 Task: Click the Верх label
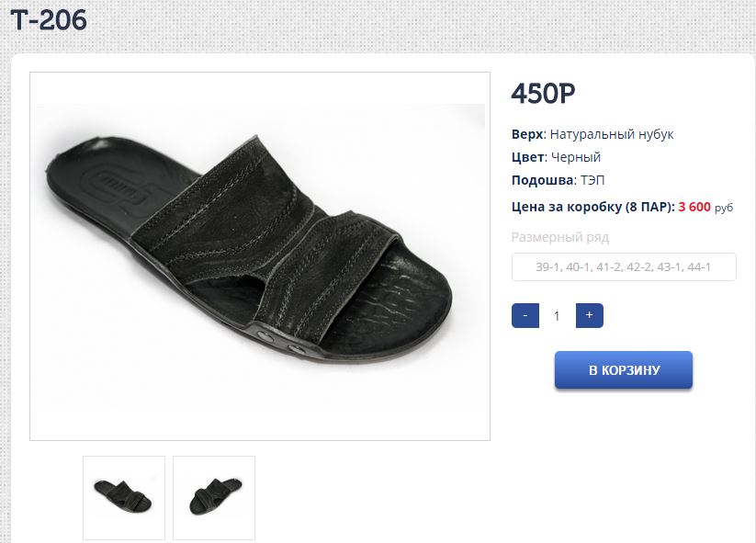(x=527, y=134)
